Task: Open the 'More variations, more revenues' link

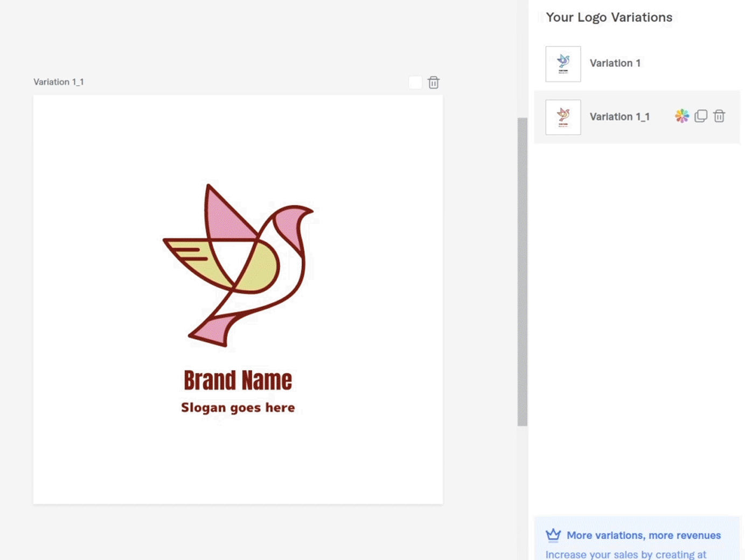Action: pos(643,535)
